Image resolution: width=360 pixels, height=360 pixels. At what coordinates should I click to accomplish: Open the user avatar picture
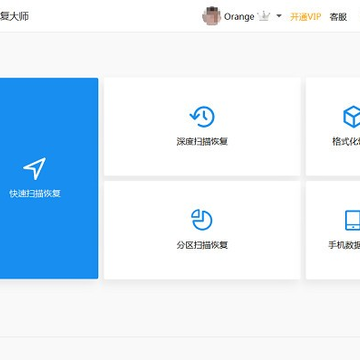pos(211,16)
